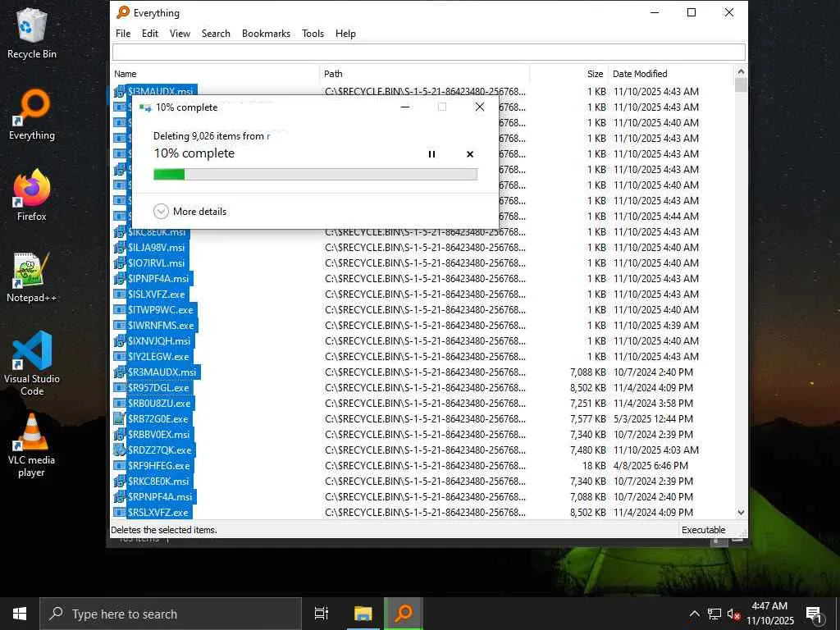
Task: Click the file icon of $ISLXVFZ.exe
Action: pos(120,294)
